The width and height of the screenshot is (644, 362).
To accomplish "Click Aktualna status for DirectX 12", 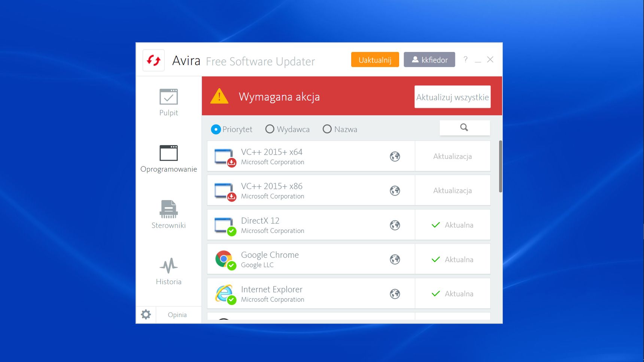I will [x=453, y=225].
